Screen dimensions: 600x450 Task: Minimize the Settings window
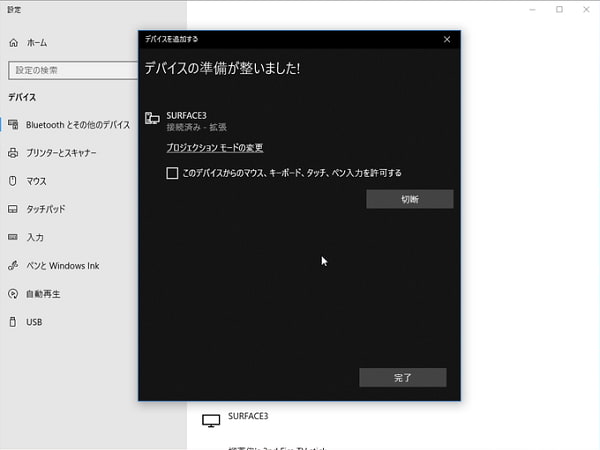coord(532,10)
